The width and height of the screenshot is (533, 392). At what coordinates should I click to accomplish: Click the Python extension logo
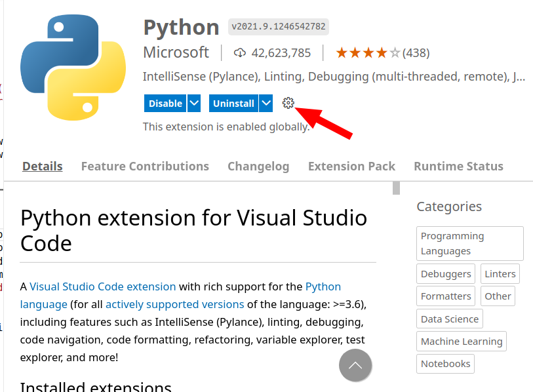click(x=72, y=68)
